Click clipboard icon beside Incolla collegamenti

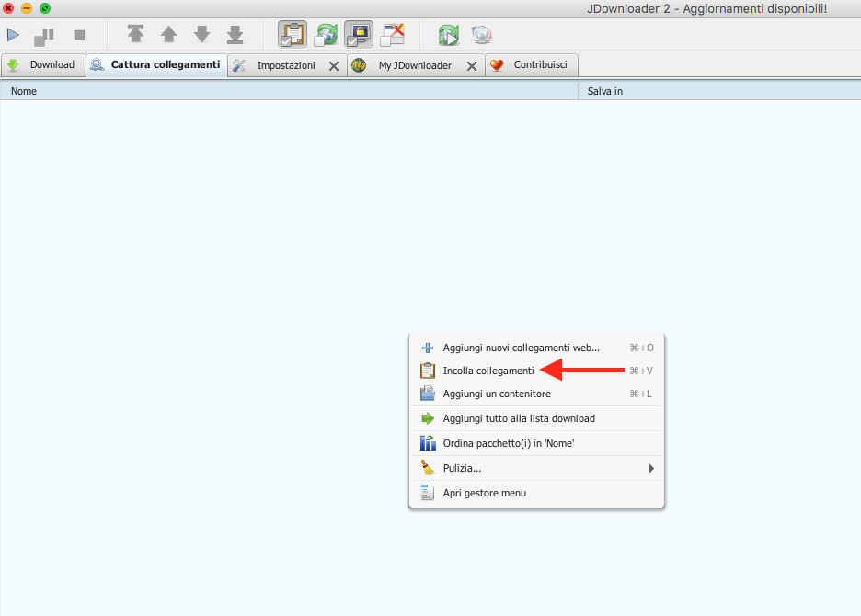coord(427,371)
